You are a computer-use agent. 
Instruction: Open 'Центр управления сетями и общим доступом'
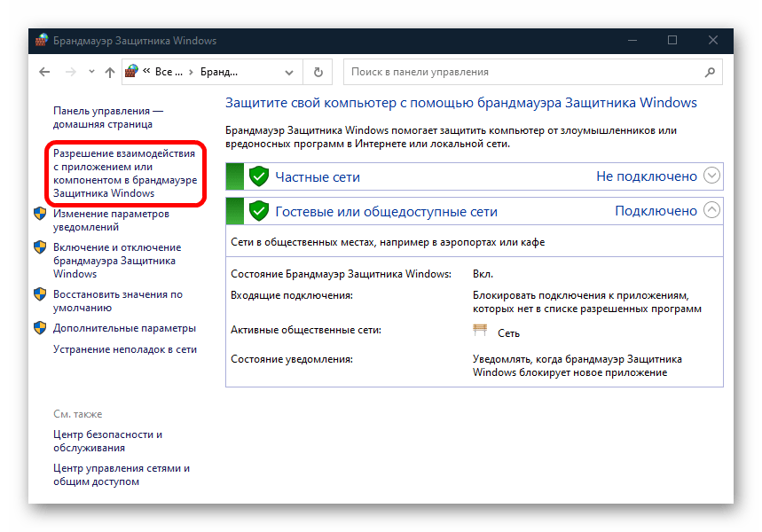pyautogui.click(x=121, y=474)
